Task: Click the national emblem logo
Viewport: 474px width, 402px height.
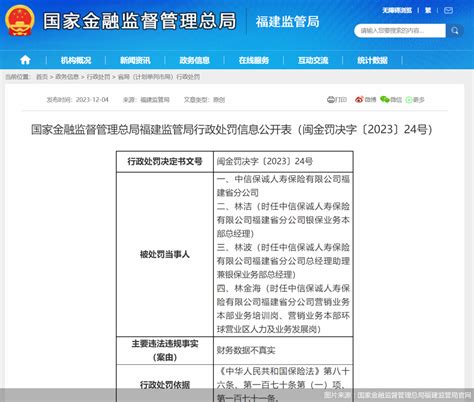Action: (20, 21)
